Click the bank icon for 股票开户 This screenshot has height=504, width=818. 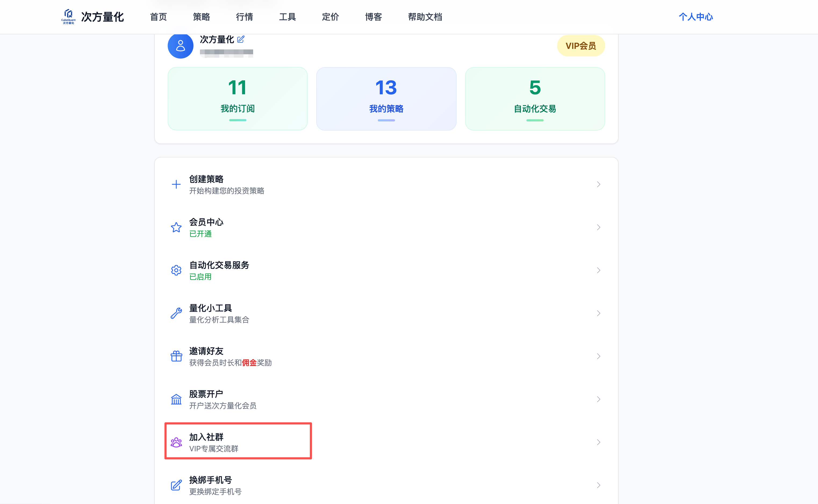tap(176, 399)
